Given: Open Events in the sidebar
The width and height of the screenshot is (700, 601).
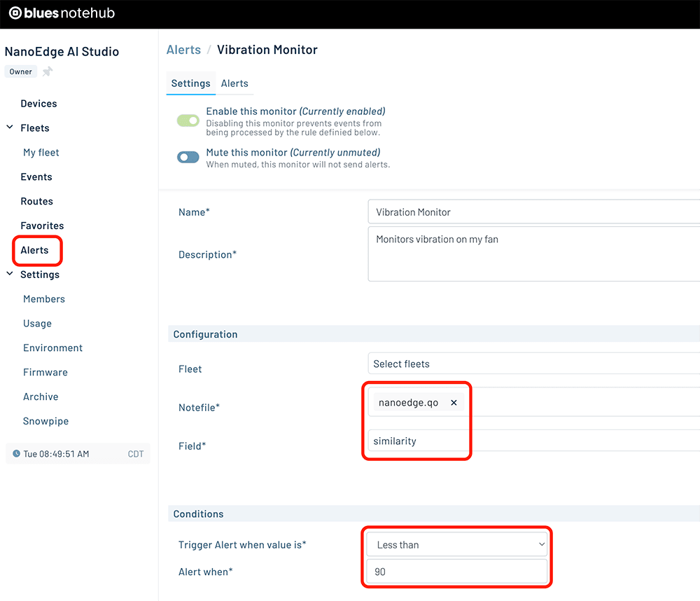Looking at the screenshot, I should pyautogui.click(x=36, y=177).
